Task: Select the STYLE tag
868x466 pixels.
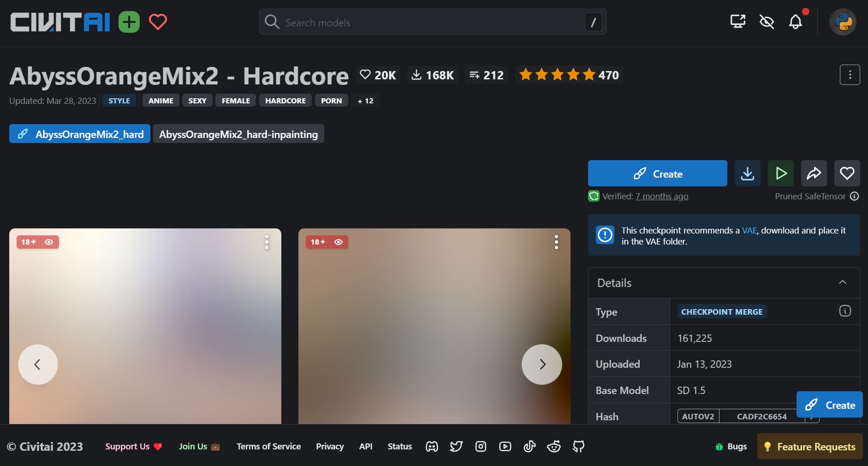Action: pos(119,101)
